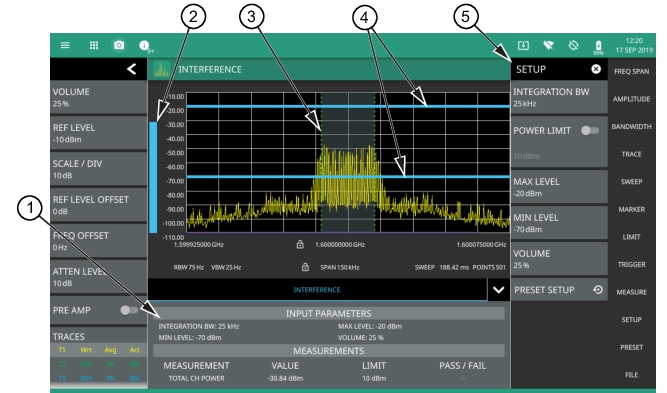Edit the Freq Offset 0 Hz setting
Screen dimensions: 667x393
pos(99,241)
